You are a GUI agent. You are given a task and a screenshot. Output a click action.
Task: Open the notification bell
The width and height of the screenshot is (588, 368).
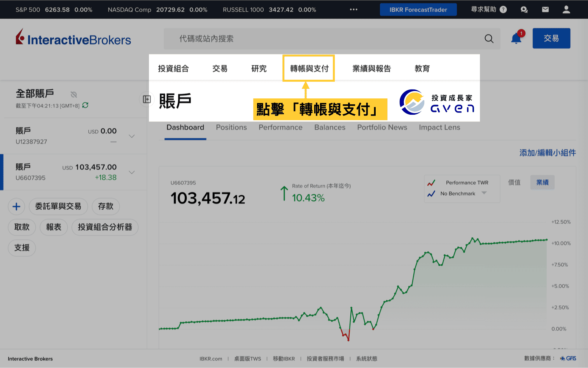pyautogui.click(x=516, y=38)
